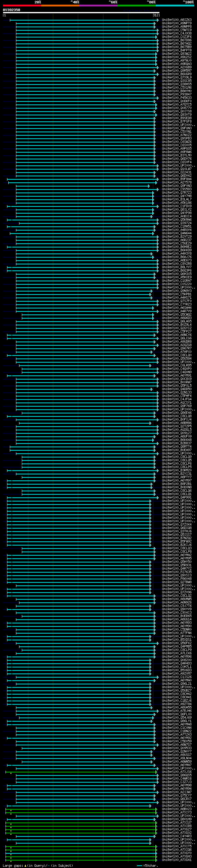Select the UniRef100_Q86E46 label
The image size is (197, 868).
tap(177, 413)
